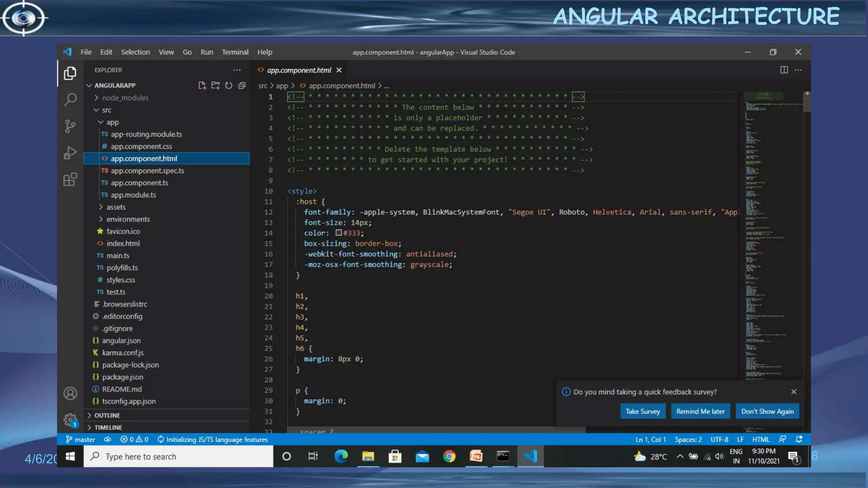Click the feedback icon in status bar
Image resolution: width=868 pixels, height=488 pixels.
click(x=782, y=440)
